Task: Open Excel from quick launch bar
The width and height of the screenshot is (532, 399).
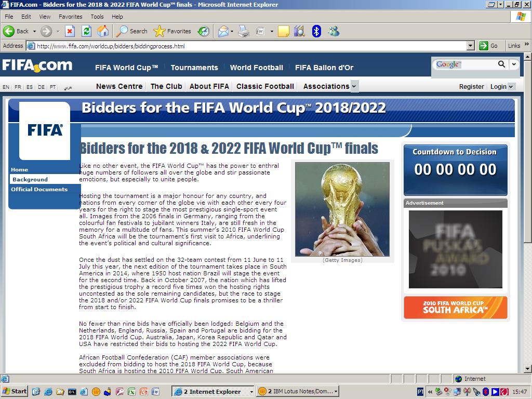Action: (131, 392)
